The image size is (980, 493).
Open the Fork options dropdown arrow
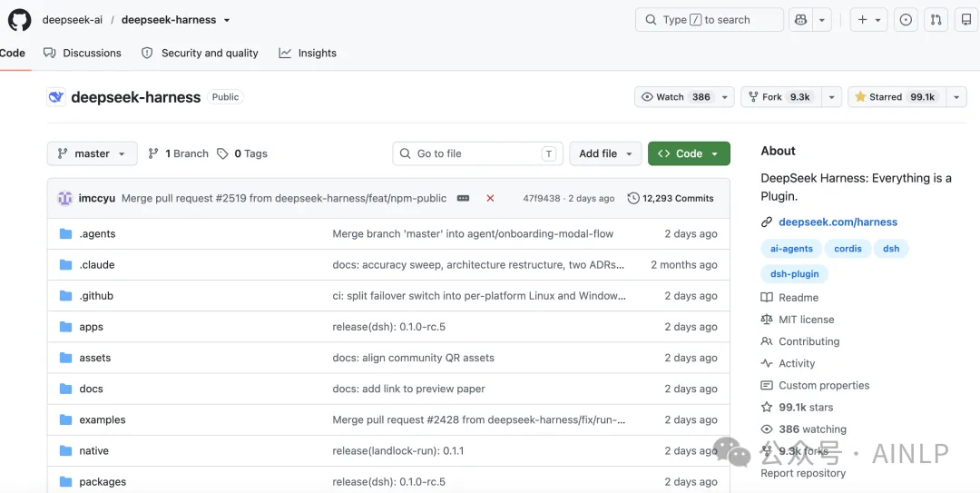[x=832, y=97]
